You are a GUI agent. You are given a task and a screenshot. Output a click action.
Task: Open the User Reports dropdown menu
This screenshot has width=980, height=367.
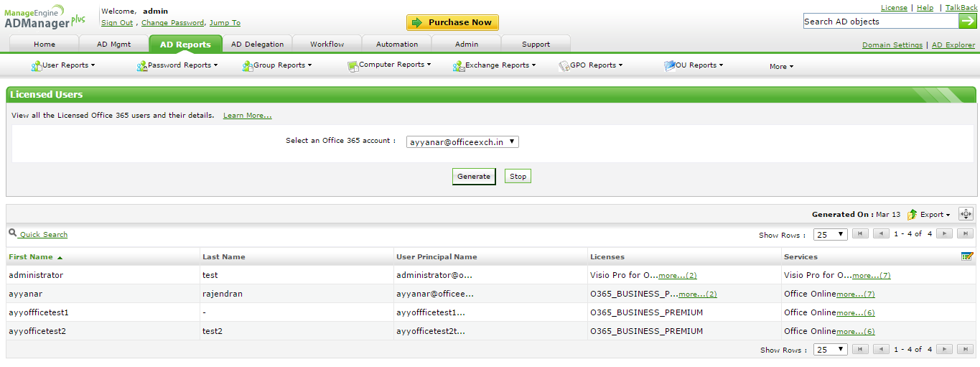(68, 65)
